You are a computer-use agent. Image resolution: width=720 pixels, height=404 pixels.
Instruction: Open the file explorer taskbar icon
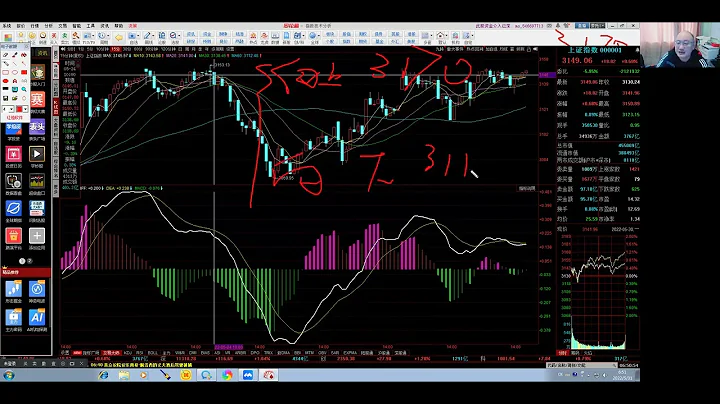(124, 375)
